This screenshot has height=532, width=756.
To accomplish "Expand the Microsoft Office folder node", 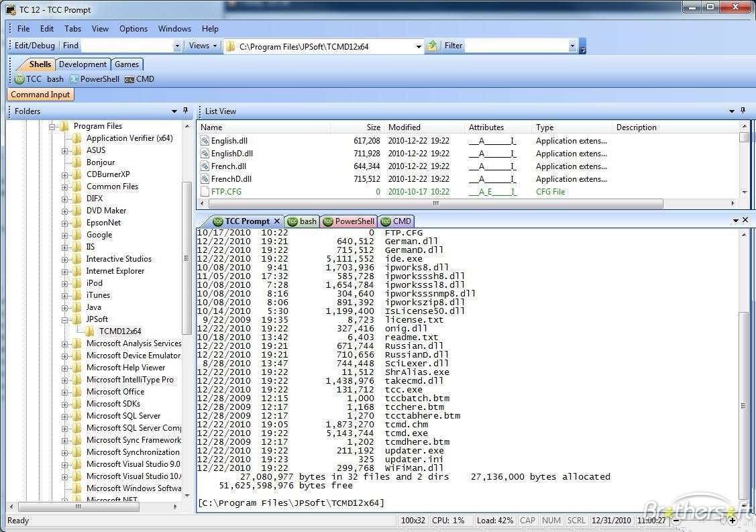I will (65, 392).
